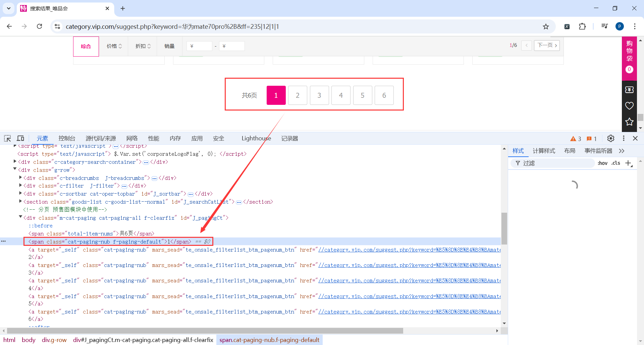Switch to the 源代码/来源 DevTools tab

[x=101, y=138]
